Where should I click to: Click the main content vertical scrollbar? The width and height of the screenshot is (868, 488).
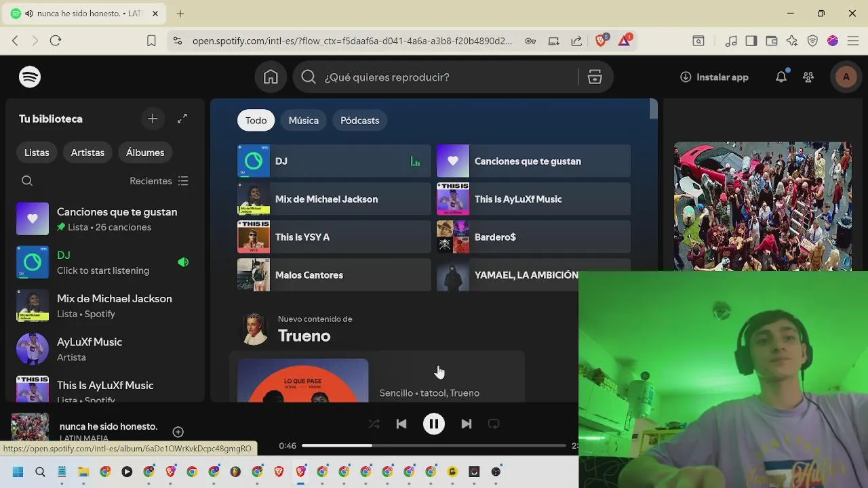653,109
